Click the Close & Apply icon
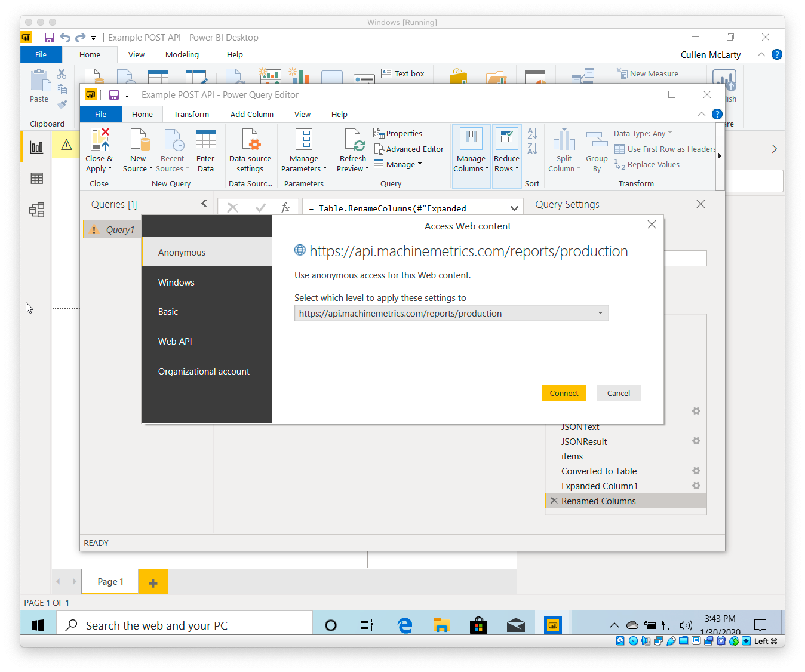Screen dimensions: 805x672 tap(100, 139)
